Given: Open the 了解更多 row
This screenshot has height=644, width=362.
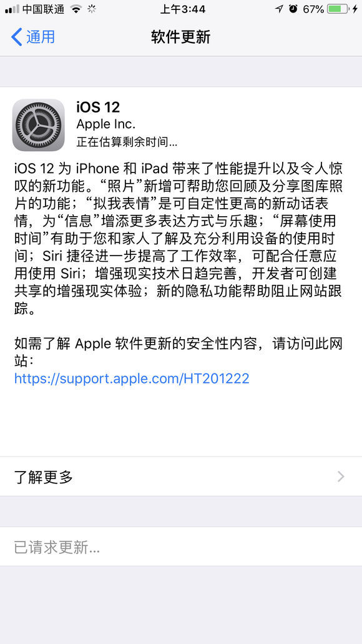Looking at the screenshot, I should (181, 477).
